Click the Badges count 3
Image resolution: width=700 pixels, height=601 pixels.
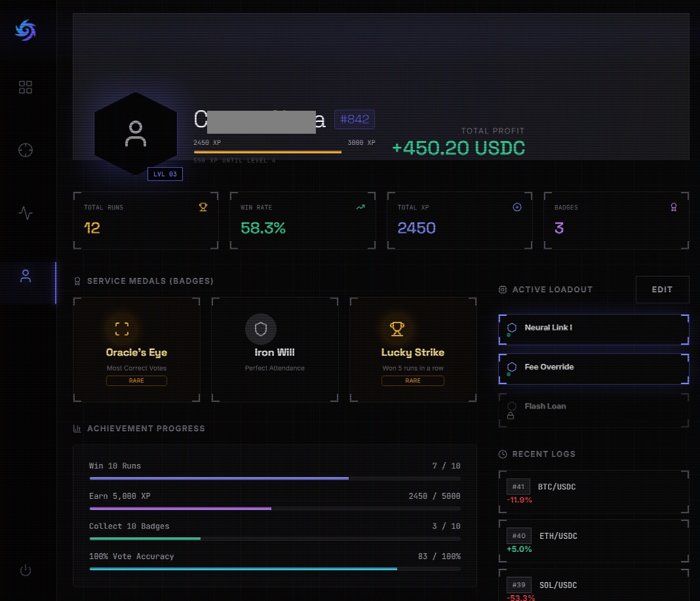[x=559, y=228]
